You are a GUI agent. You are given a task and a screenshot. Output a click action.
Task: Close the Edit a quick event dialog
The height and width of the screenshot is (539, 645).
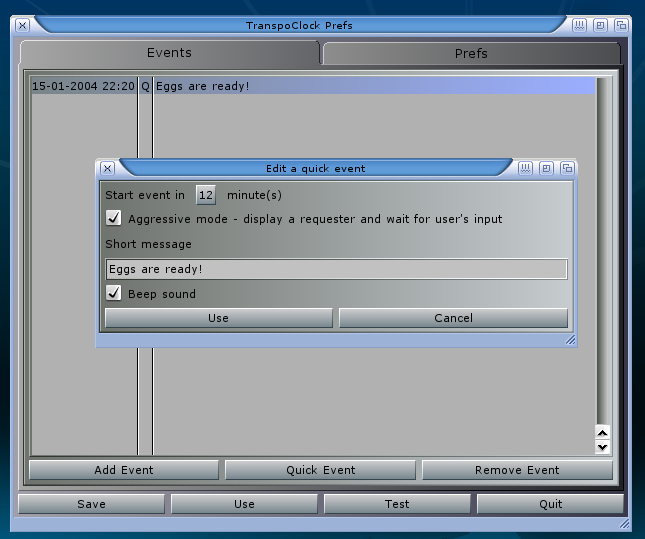pyautogui.click(x=107, y=168)
